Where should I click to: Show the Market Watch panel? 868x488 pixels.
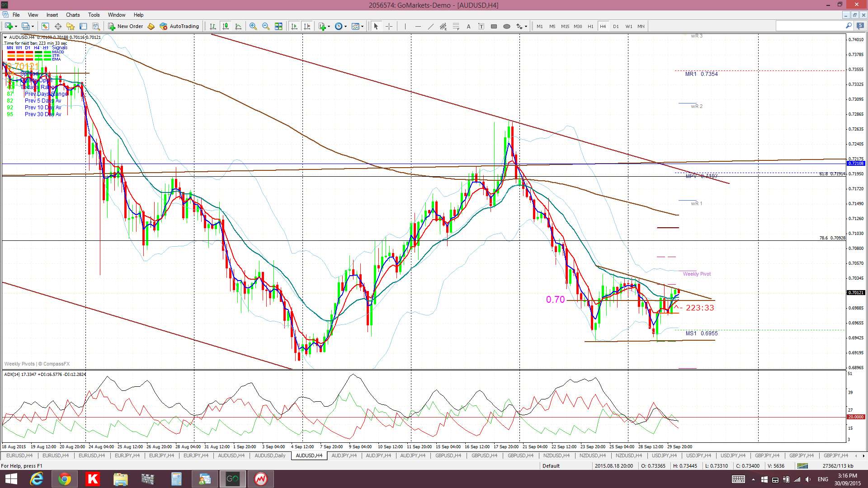click(x=45, y=26)
